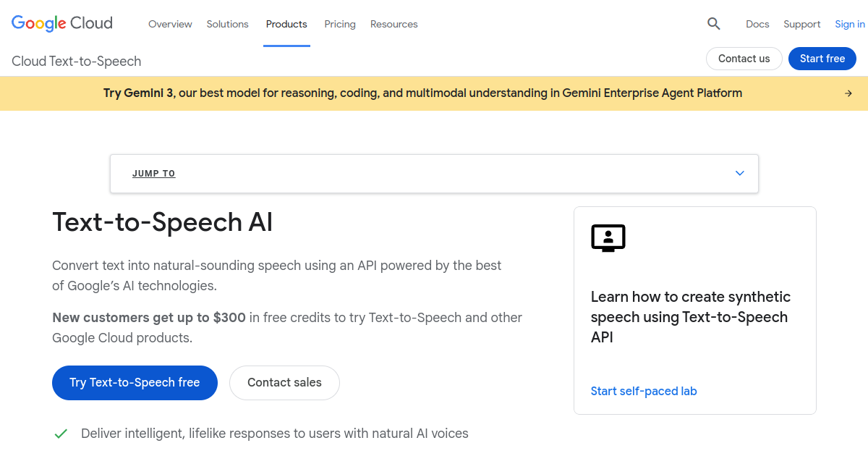This screenshot has height=456, width=868.
Task: Open the Google Cloud logo home link
Action: coord(62,23)
